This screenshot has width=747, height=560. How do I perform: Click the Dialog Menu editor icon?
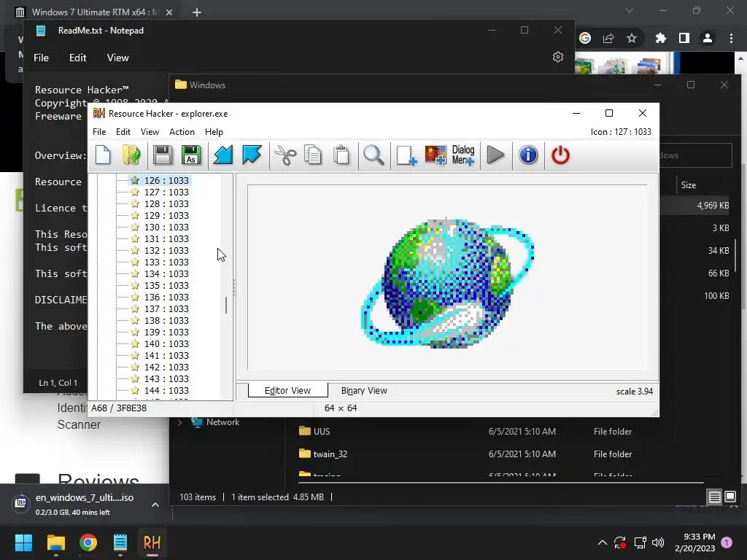(463, 155)
